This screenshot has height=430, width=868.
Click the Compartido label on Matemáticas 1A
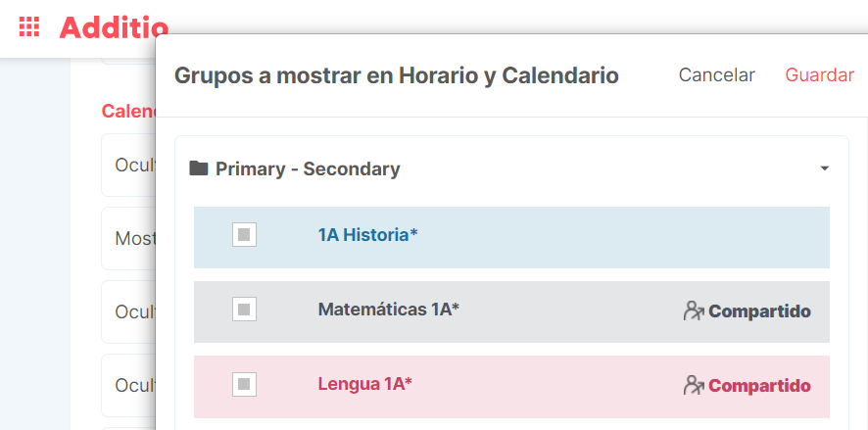[759, 311]
